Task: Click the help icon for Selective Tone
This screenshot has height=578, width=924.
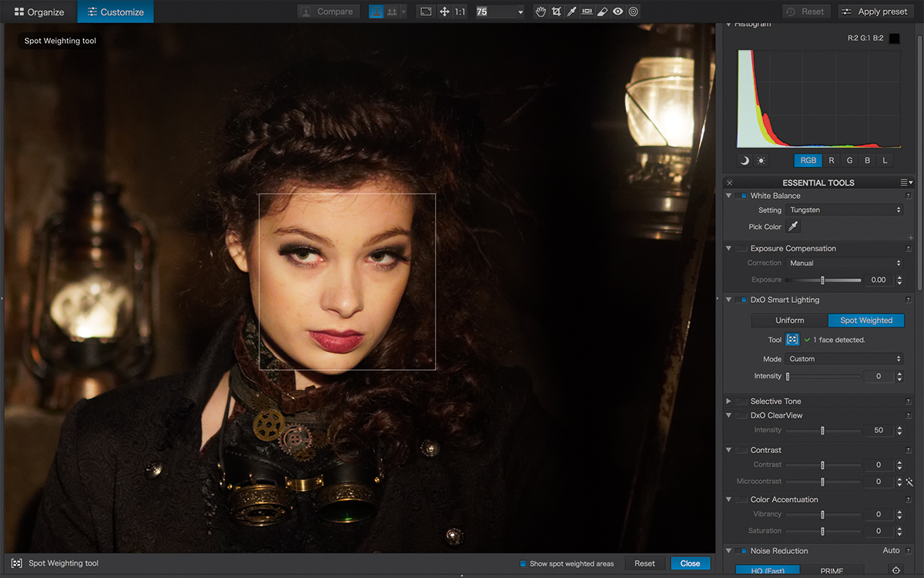Action: pos(909,402)
